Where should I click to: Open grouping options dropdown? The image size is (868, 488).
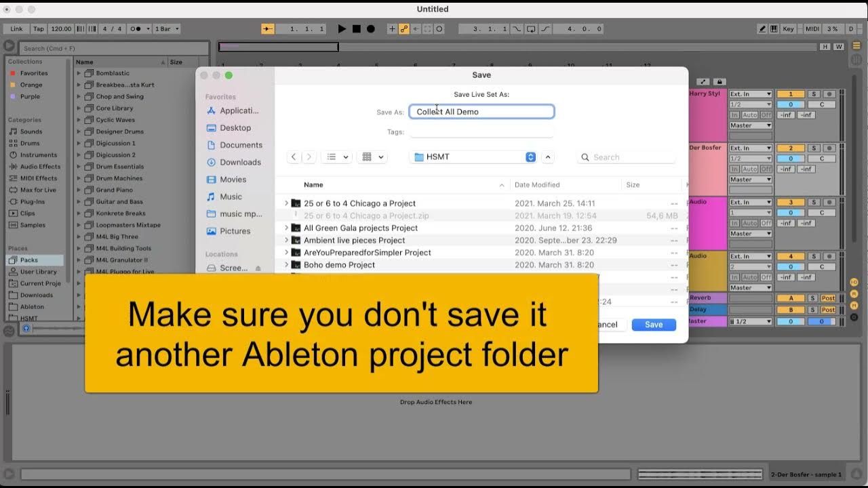pyautogui.click(x=373, y=157)
